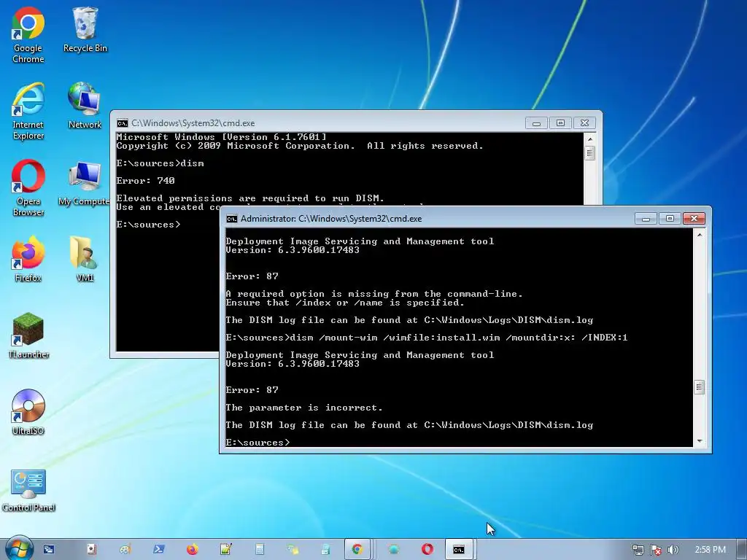Select Firefox desktop shortcut
Viewport: 747px width, 560px height.
[x=28, y=260]
